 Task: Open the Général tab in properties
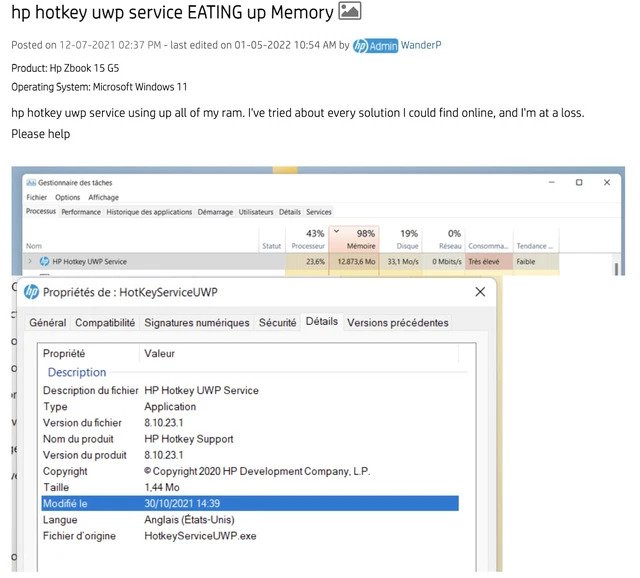click(x=48, y=322)
